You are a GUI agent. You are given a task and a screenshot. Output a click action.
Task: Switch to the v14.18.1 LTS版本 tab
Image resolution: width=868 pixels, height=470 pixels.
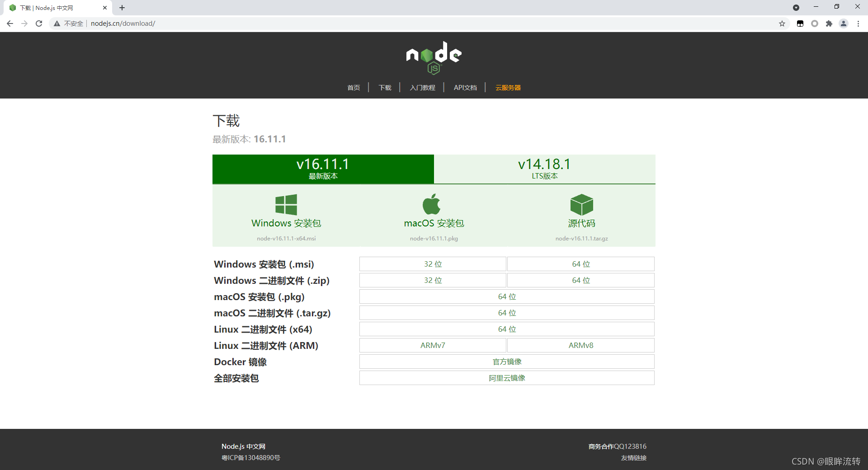point(545,169)
